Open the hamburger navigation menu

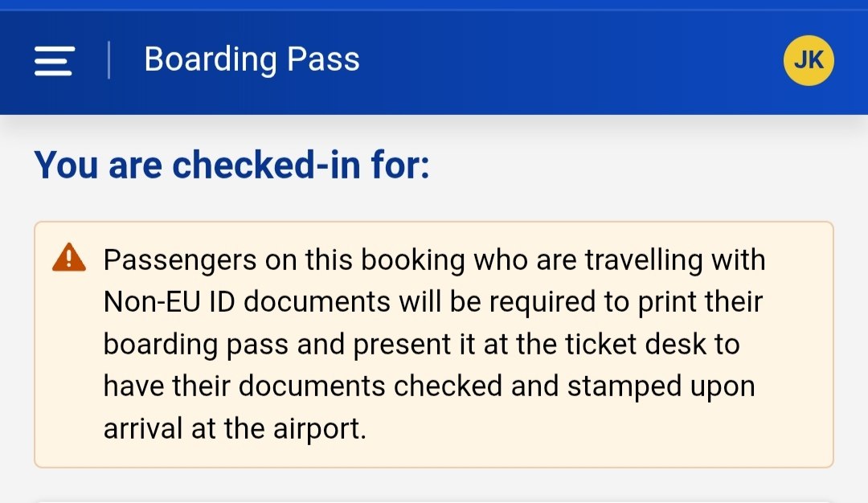click(x=55, y=61)
